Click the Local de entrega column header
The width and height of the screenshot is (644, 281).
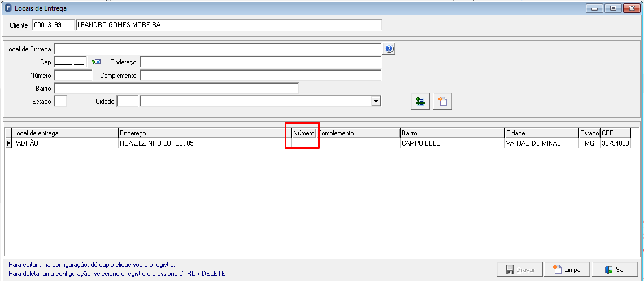65,133
